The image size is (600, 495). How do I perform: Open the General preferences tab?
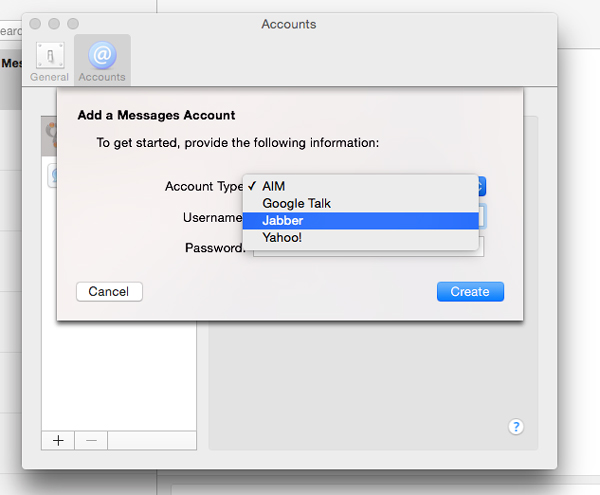click(49, 62)
